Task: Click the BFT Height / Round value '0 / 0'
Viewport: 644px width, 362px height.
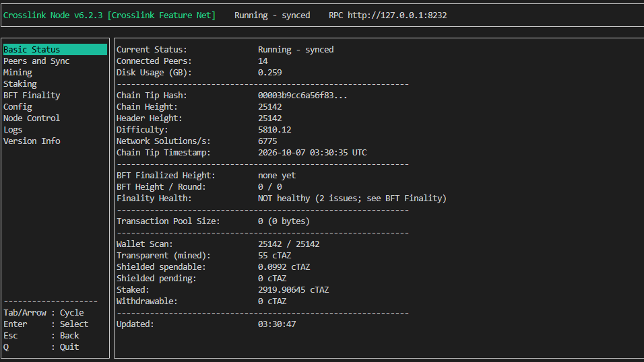Action: tap(270, 187)
